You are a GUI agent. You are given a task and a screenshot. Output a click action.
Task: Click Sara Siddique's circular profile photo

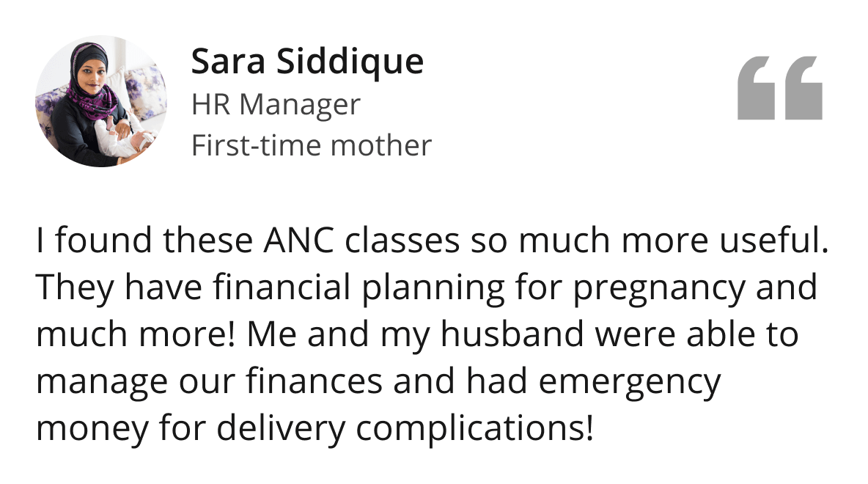coord(101,101)
